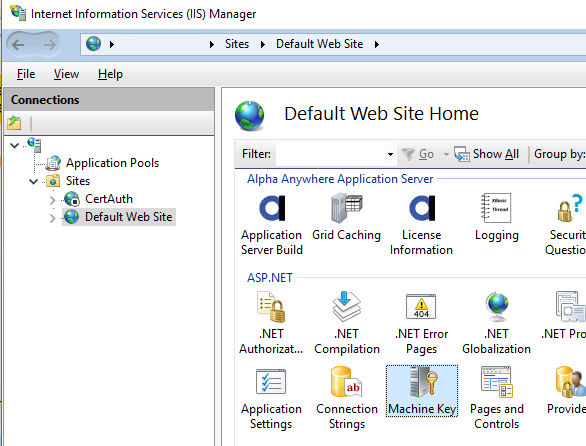Collapse the Sites tree node
Screen dimensions: 586x446
click(34, 182)
